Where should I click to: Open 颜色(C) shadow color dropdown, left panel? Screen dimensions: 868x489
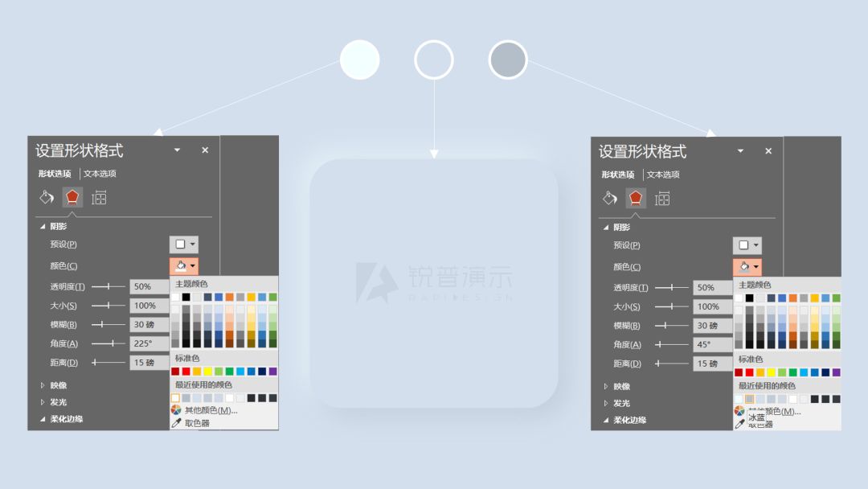point(184,266)
